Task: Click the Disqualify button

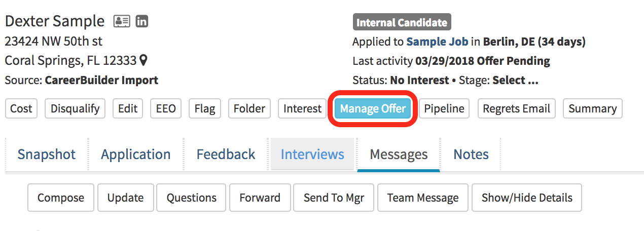Action: [75, 108]
